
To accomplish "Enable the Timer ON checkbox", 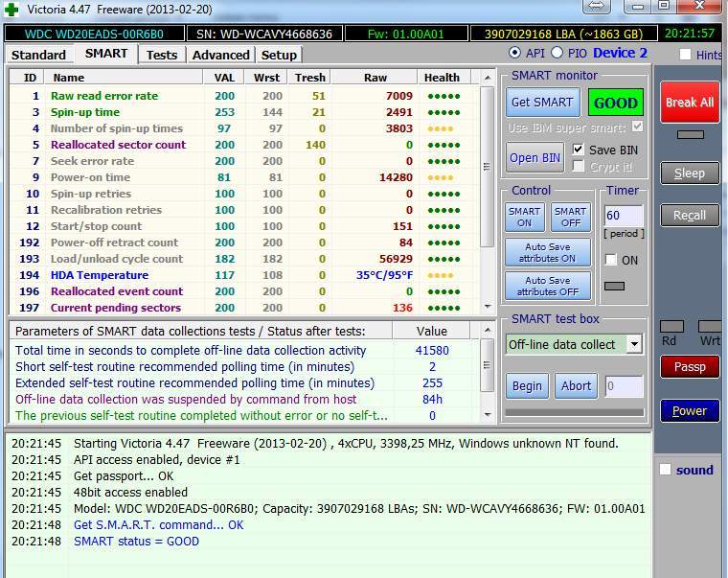I will click(611, 260).
